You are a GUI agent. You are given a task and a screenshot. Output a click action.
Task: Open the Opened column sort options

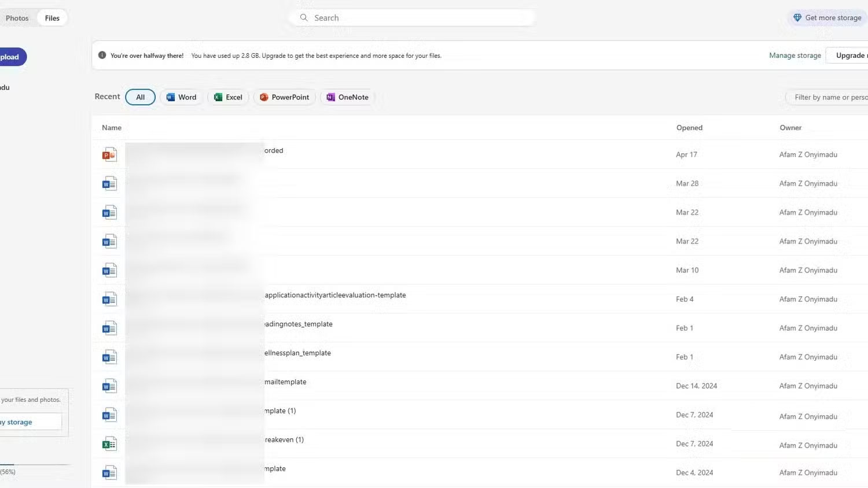pos(689,127)
